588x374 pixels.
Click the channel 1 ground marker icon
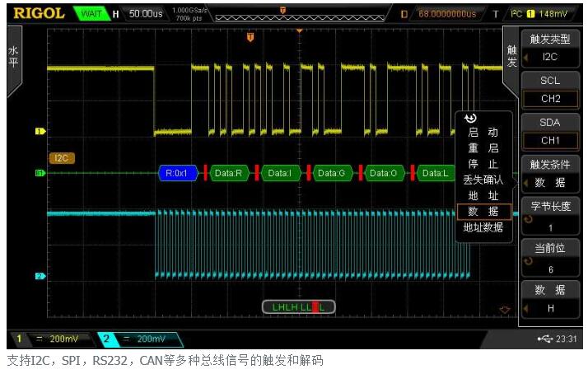click(x=39, y=131)
